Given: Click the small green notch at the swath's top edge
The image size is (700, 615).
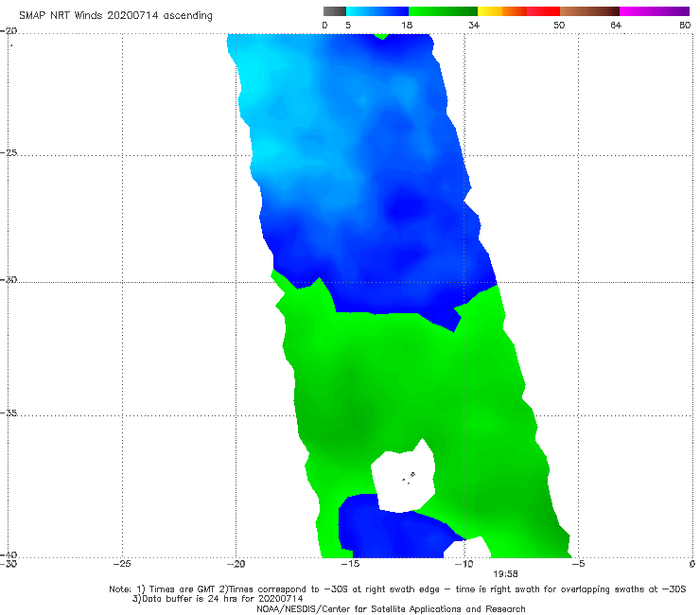Looking at the screenshot, I should [381, 36].
